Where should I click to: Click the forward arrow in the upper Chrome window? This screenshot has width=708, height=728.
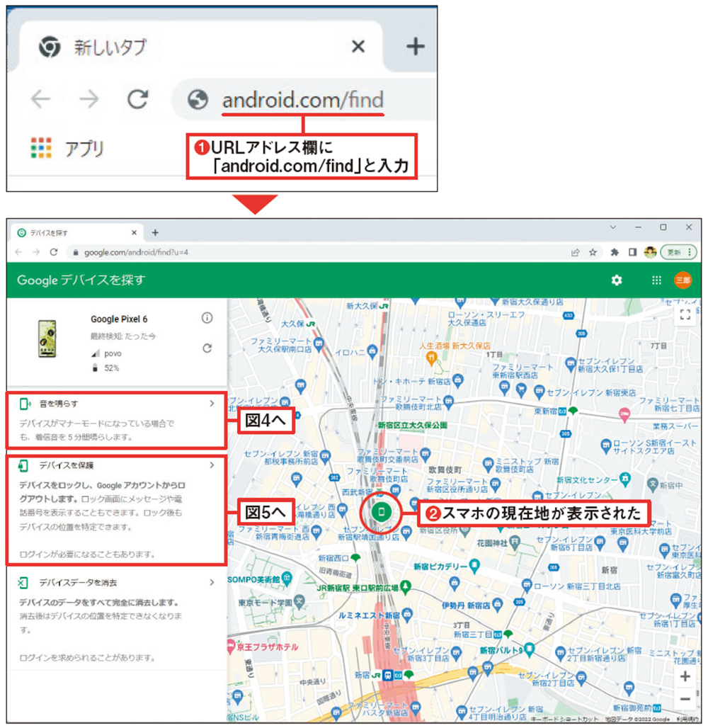[88, 99]
